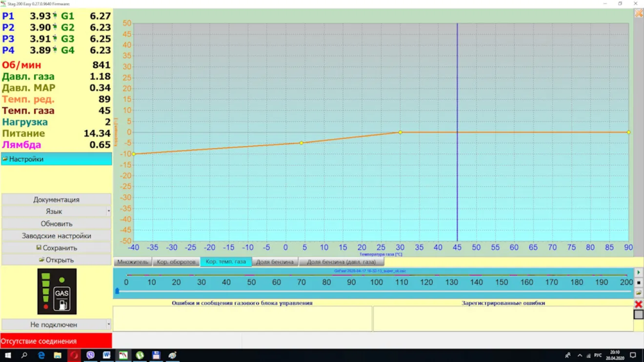Open Opera browser from taskbar
Image resolution: width=644 pixels, height=362 pixels.
(x=74, y=355)
